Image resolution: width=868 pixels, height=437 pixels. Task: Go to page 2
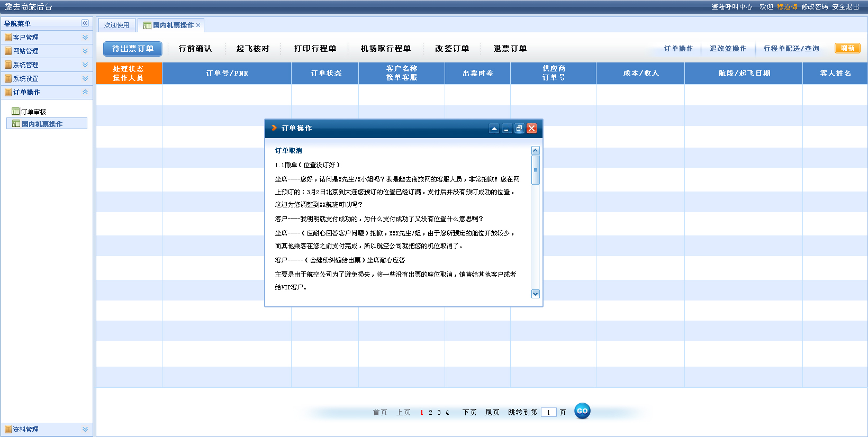pyautogui.click(x=430, y=413)
